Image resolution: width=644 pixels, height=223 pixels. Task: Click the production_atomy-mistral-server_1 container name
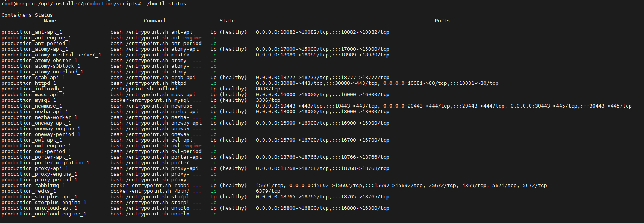click(x=52, y=55)
